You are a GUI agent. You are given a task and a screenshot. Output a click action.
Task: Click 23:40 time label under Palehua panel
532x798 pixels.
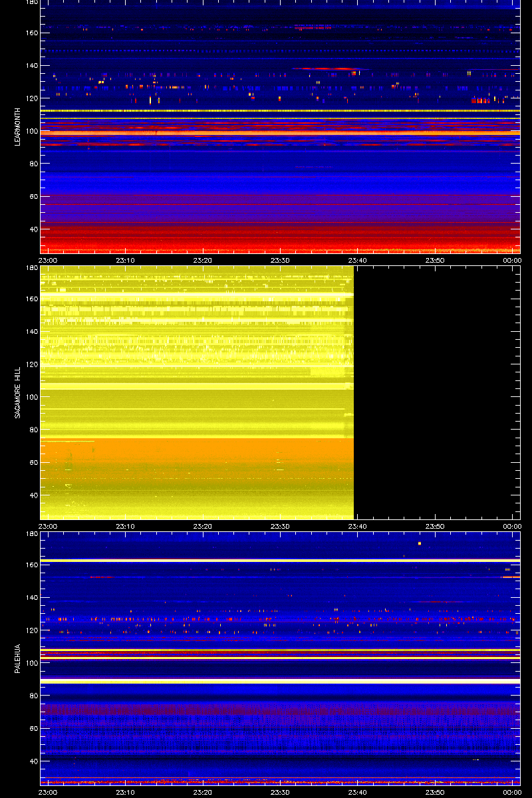358,793
